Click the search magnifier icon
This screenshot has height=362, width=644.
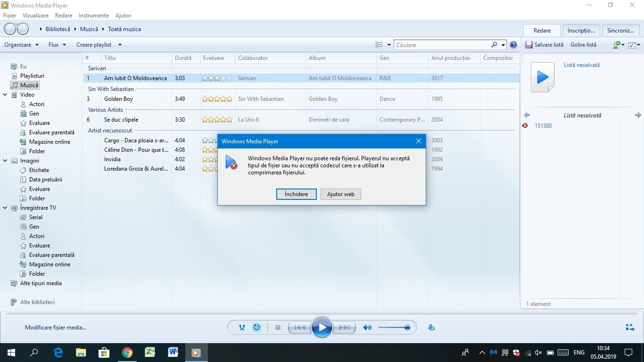point(494,45)
